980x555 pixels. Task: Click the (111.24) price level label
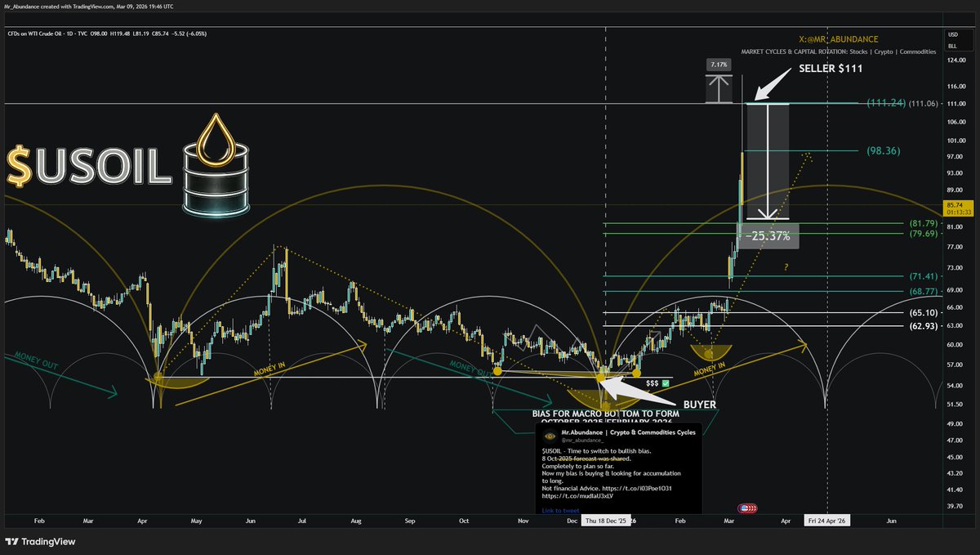tap(885, 103)
